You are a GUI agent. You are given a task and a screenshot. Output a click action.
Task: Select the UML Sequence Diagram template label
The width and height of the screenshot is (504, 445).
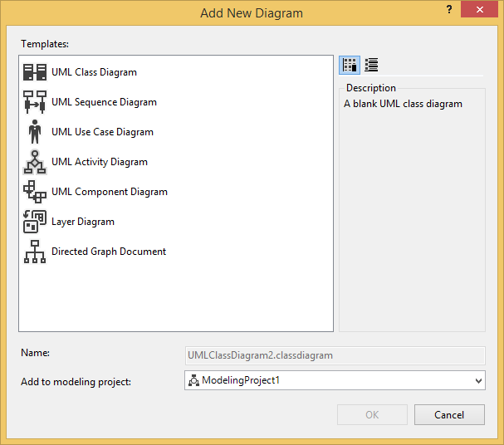[104, 102]
